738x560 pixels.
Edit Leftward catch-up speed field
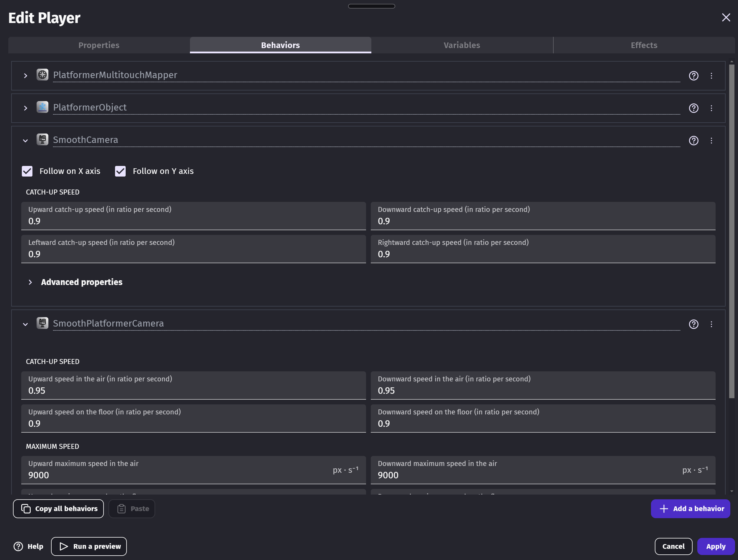(193, 249)
